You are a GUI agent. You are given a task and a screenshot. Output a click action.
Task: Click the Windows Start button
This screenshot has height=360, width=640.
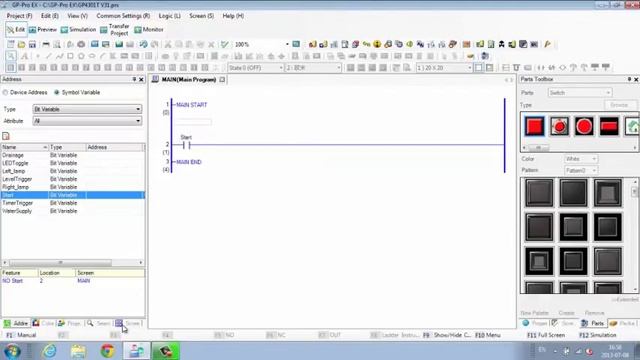tap(12, 351)
